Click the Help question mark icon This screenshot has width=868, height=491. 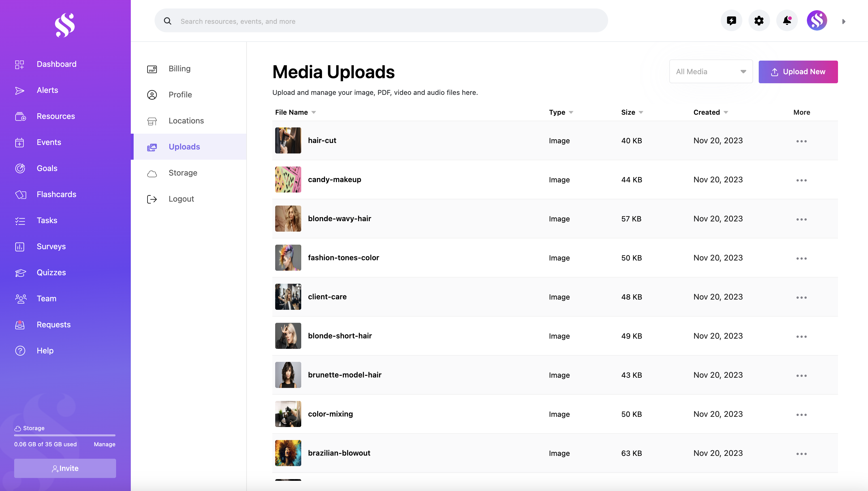[x=20, y=351]
